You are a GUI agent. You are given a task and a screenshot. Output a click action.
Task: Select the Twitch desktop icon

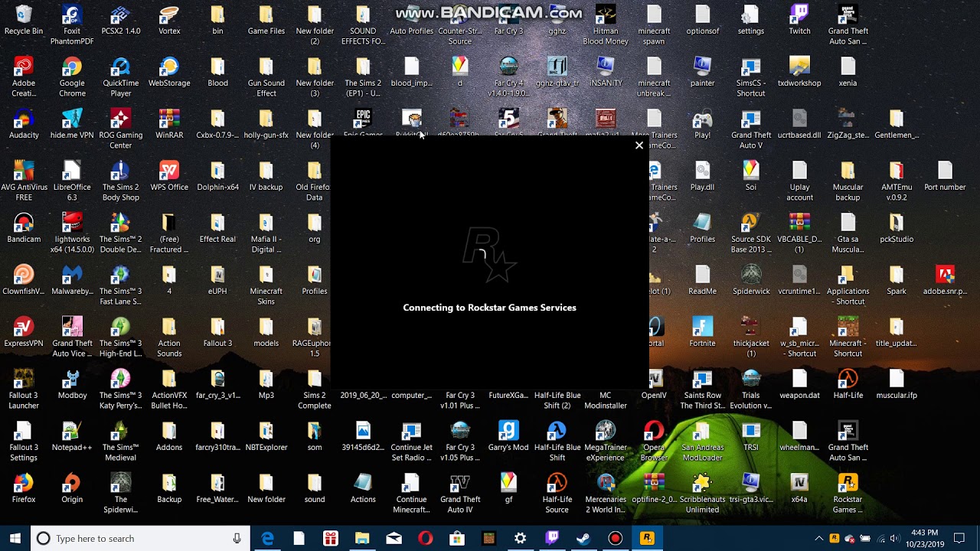coord(799,21)
